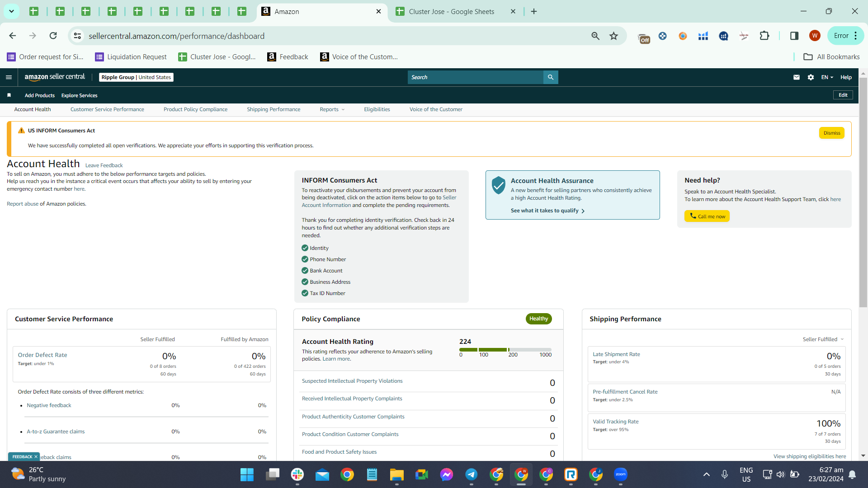Open File Explorer from the taskbar
The height and width of the screenshot is (488, 868).
(397, 474)
